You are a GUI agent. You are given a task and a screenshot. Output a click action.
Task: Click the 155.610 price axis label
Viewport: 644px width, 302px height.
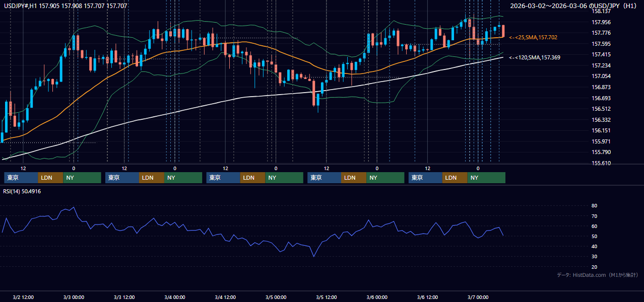[601, 163]
